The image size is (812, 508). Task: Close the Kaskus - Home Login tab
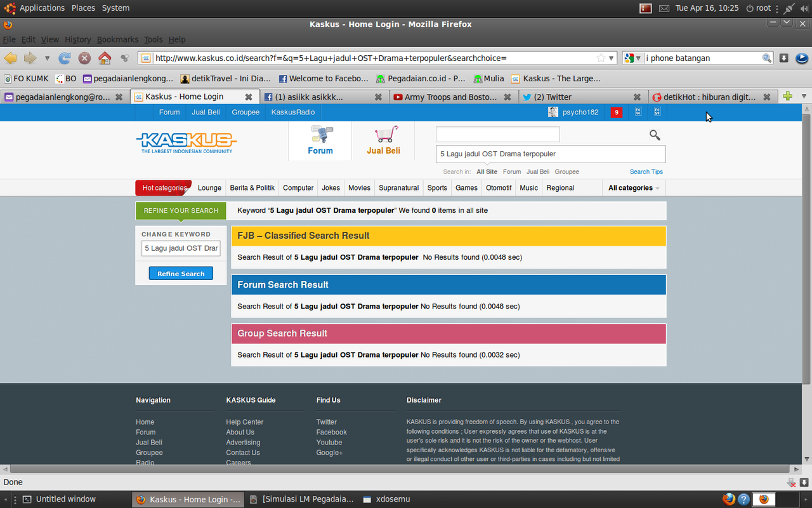pos(249,97)
